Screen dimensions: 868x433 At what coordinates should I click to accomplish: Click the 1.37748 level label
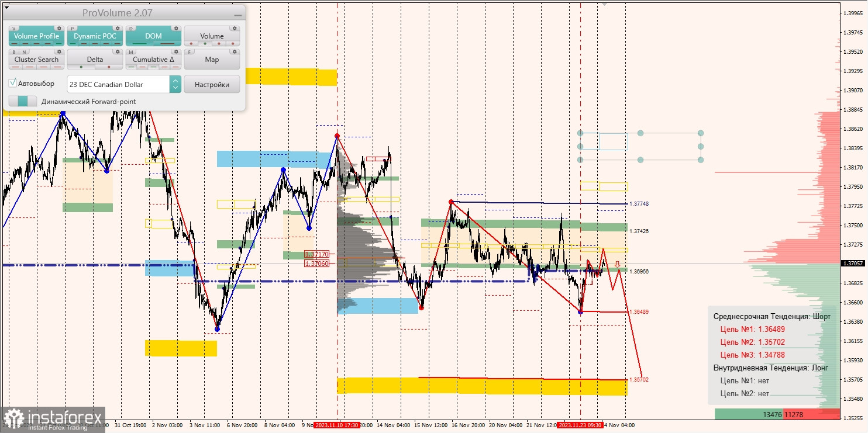click(639, 204)
